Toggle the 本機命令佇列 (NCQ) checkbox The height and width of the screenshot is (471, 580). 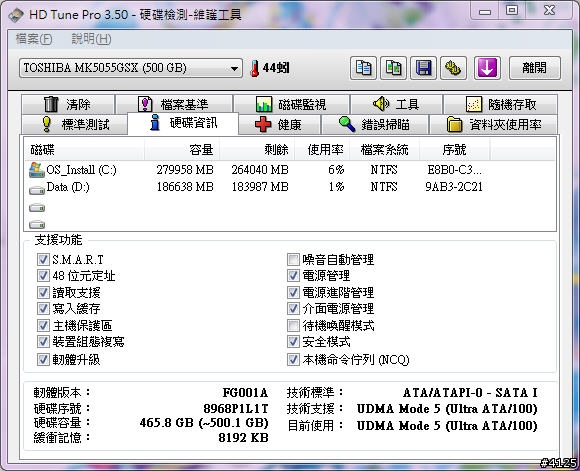tap(293, 359)
